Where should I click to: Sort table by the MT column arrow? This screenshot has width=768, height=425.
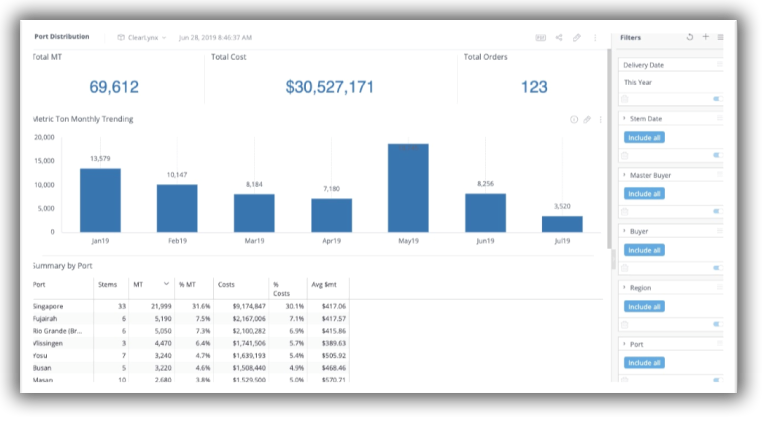pos(167,284)
